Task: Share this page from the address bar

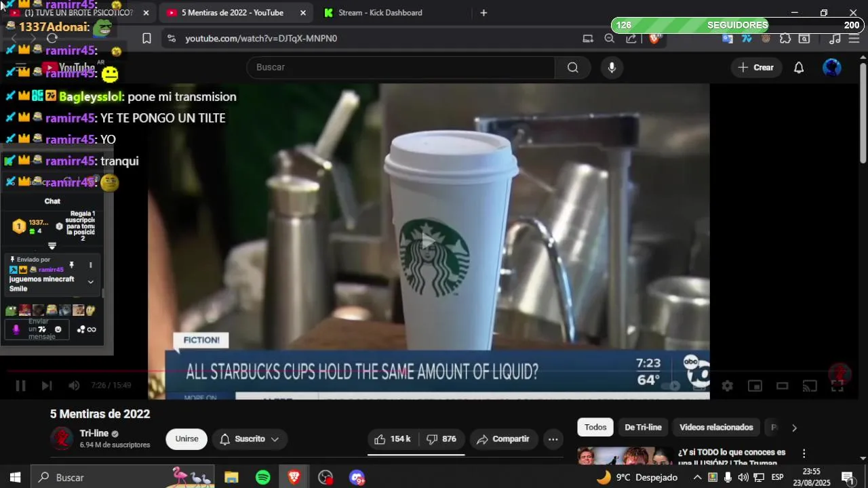Action: [631, 39]
